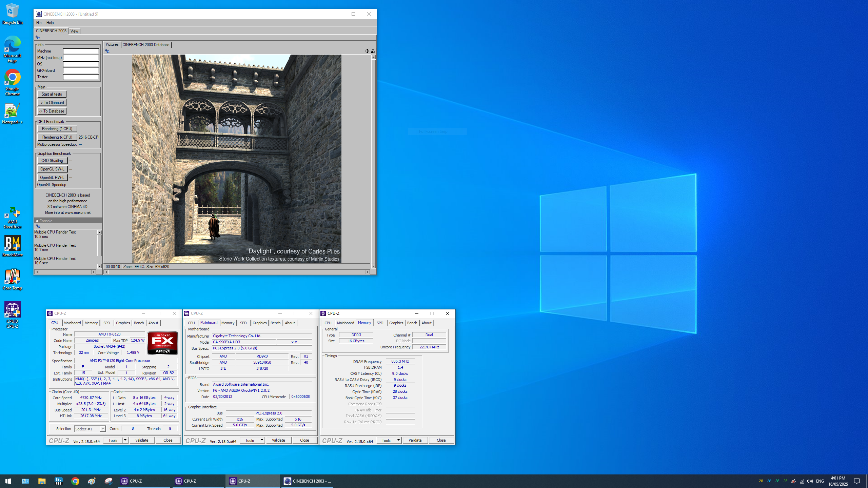Open the Bench tab in the left CPU-Z window
Screen dimensions: 868x488
coord(139,323)
